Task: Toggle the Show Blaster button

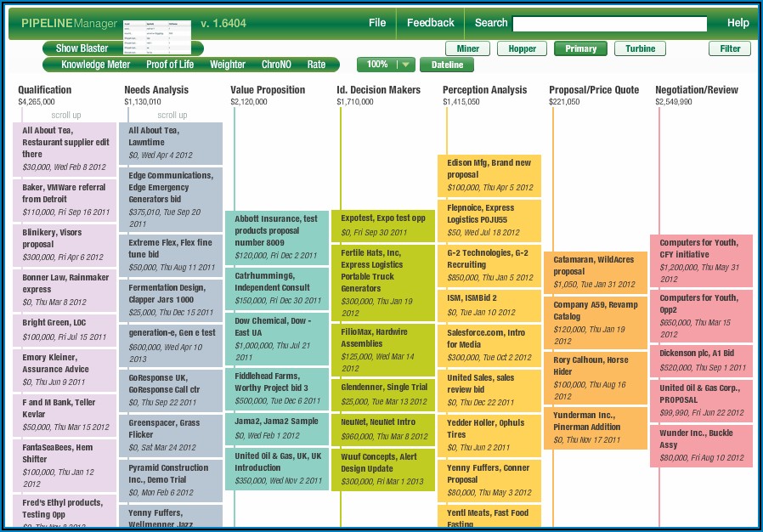Action: pyautogui.click(x=82, y=48)
